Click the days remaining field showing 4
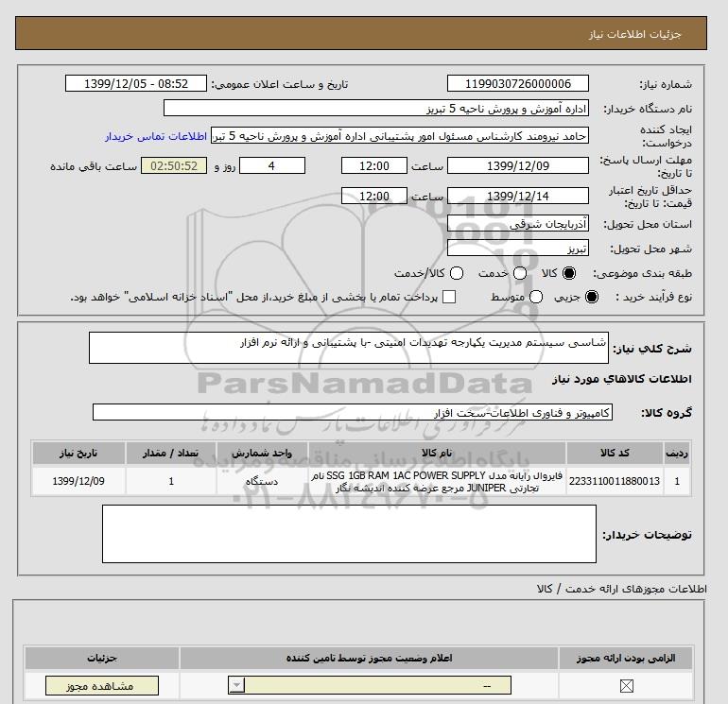 pos(271,165)
